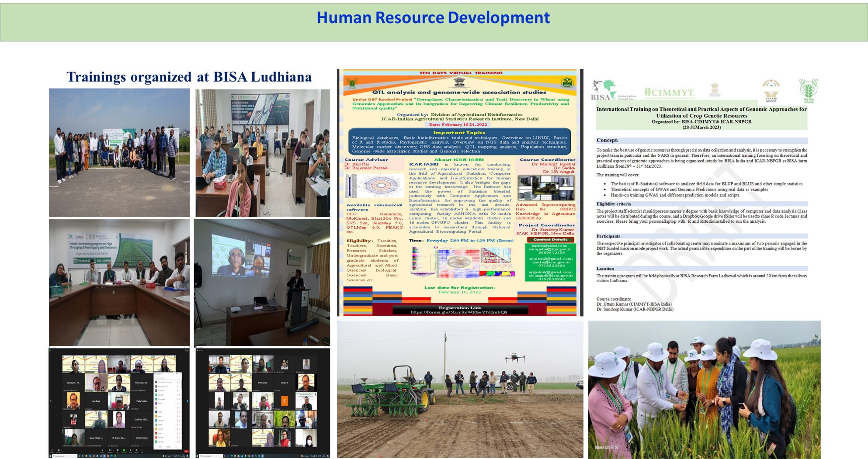This screenshot has width=868, height=459.
Task: Click the green ICAR wheat logo at far right
Action: click(808, 90)
